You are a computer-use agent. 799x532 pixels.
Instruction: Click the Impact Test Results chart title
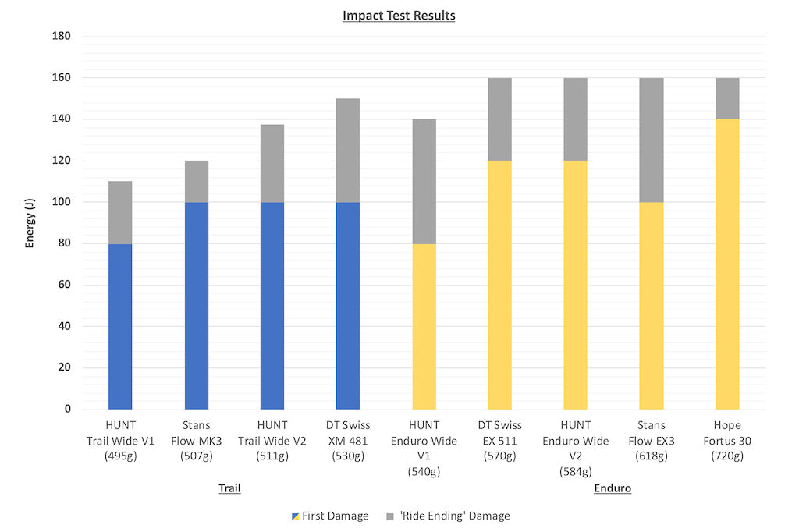tap(399, 15)
